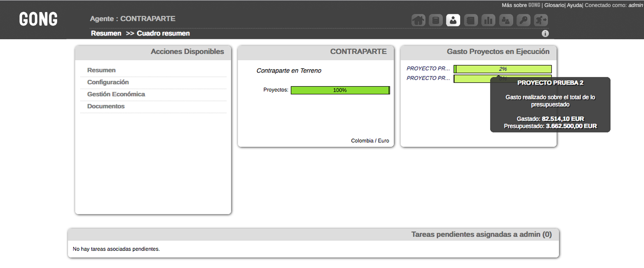
Task: Open the key icon section
Action: coord(524,20)
